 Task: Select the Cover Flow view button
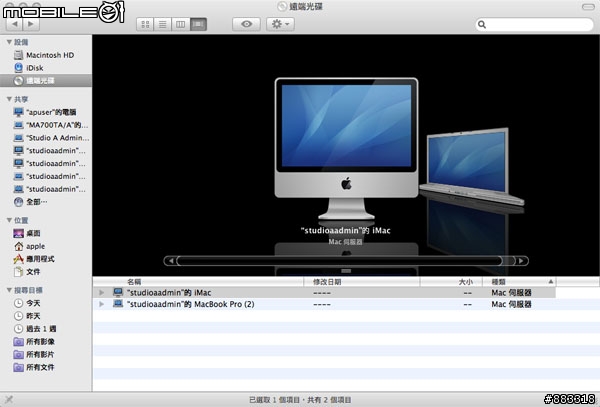[x=198, y=24]
